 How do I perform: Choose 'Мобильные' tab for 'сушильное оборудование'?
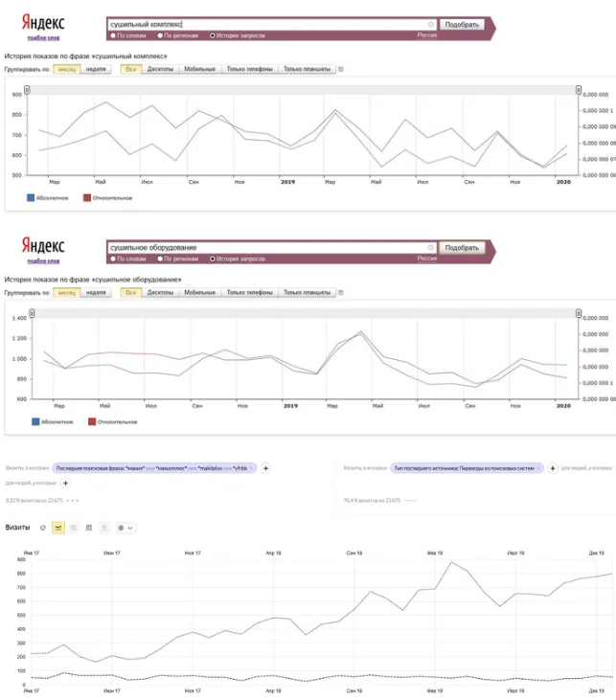pyautogui.click(x=199, y=292)
